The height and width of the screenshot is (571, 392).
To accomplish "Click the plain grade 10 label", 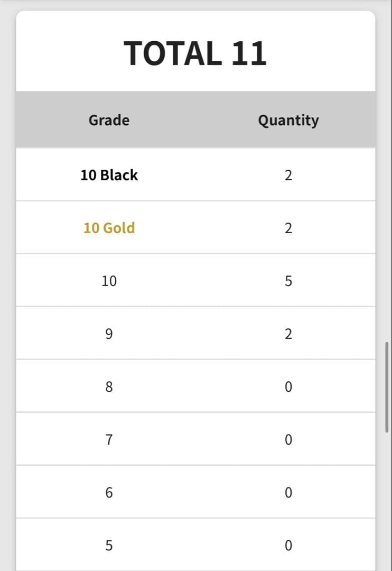I will [x=109, y=281].
